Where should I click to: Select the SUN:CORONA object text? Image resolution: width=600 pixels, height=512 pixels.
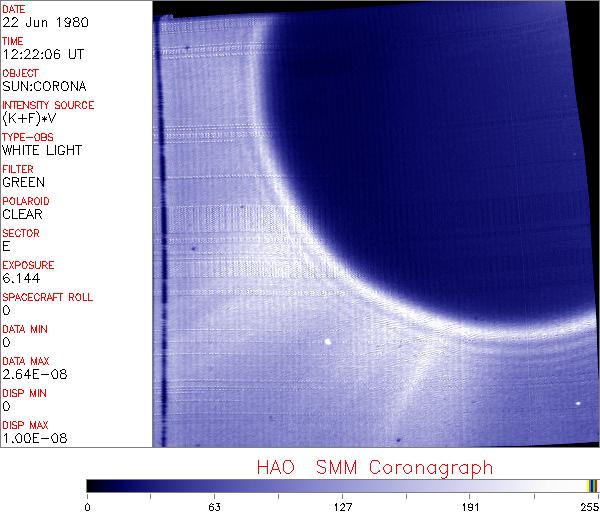click(39, 86)
